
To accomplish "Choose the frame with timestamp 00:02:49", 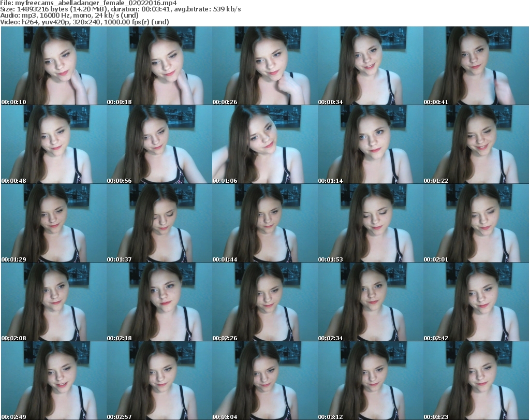I will 54,381.
